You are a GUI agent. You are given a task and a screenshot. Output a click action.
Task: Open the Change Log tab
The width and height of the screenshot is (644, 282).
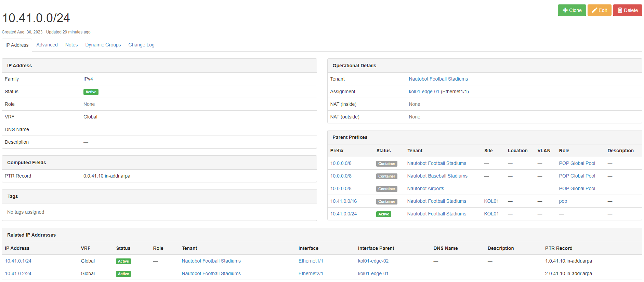click(x=141, y=45)
